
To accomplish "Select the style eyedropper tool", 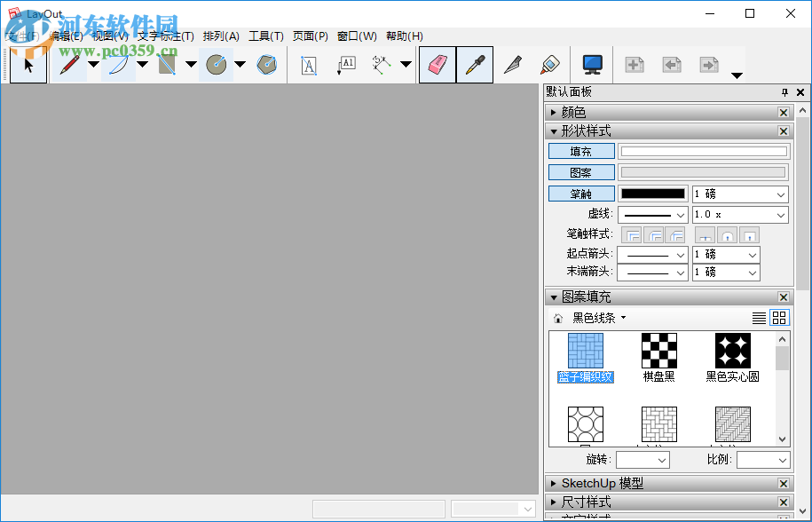I will pos(474,64).
